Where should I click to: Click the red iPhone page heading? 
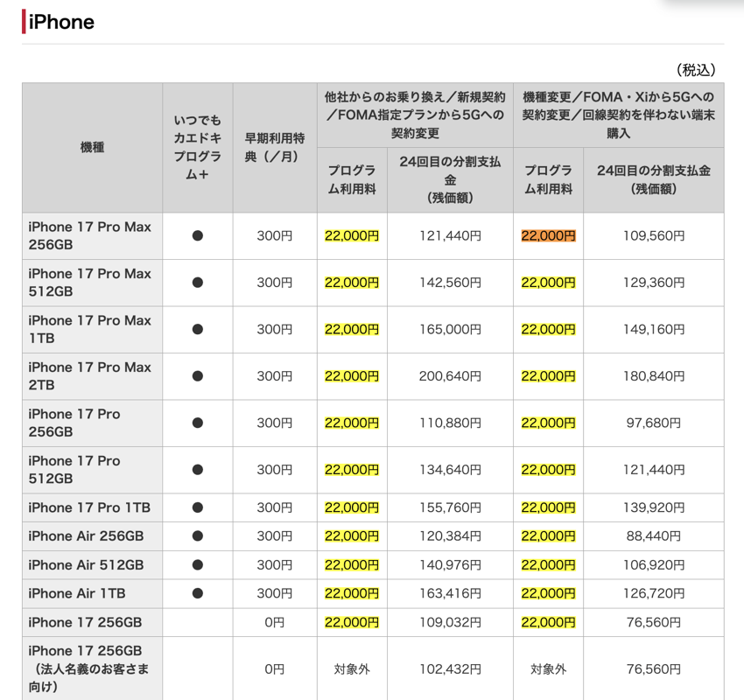tap(61, 22)
